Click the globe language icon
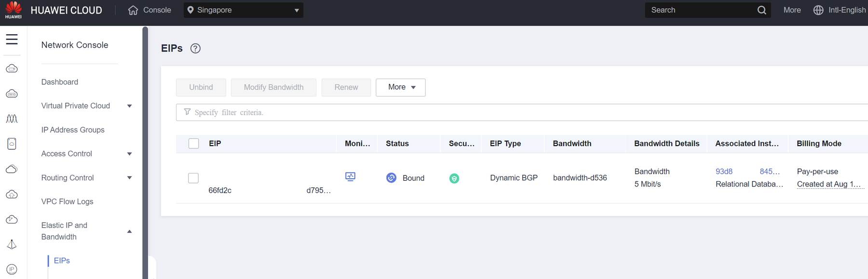 (x=818, y=10)
